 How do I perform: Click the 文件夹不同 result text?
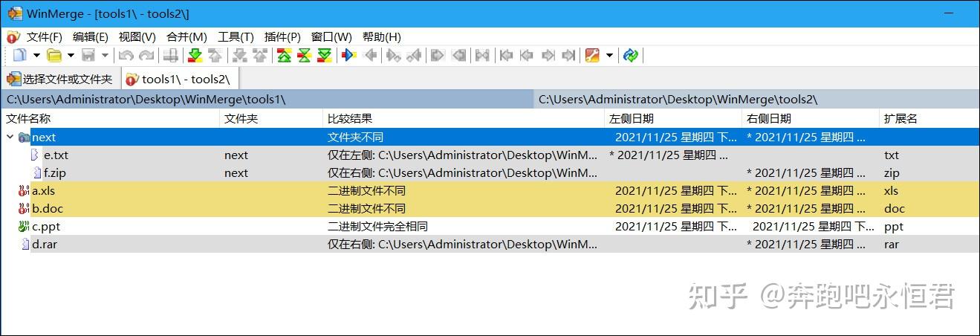coord(355,137)
